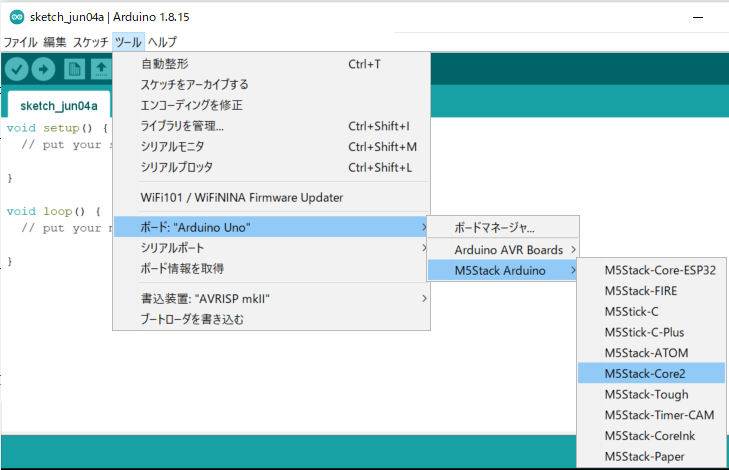Open ボードマネージャ...
Viewport: 729px width, 470px height.
pos(503,227)
